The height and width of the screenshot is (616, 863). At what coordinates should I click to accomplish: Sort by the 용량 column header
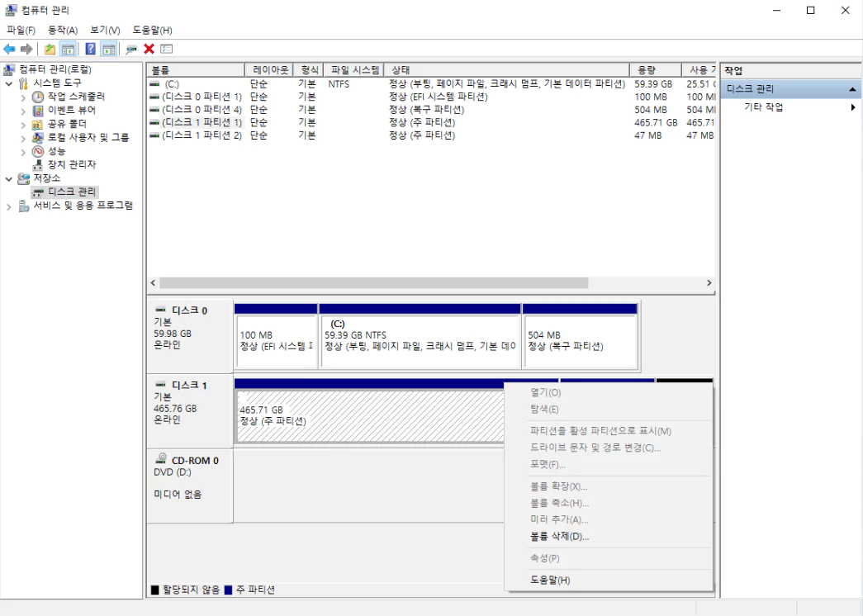click(656, 70)
